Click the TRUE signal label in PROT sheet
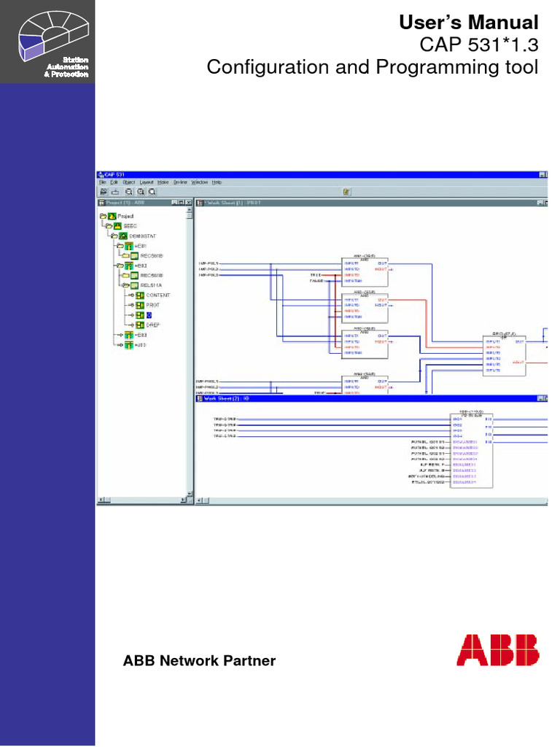 pyautogui.click(x=316, y=275)
